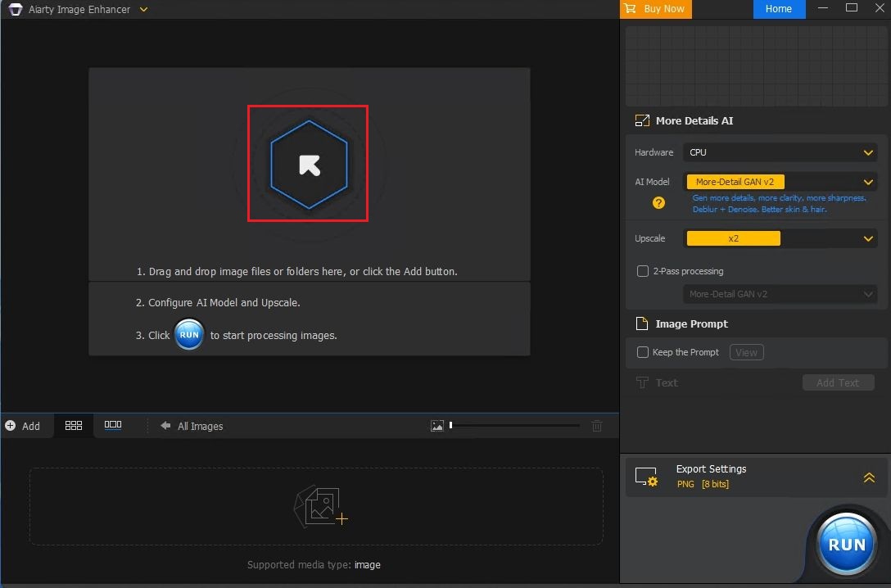This screenshot has width=891, height=588.
Task: Click the trash bin icon
Action: pyautogui.click(x=597, y=426)
